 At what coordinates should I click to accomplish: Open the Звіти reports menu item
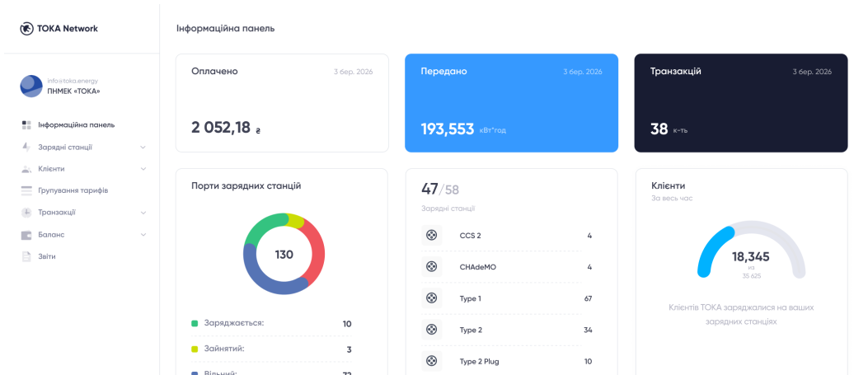pyautogui.click(x=38, y=256)
